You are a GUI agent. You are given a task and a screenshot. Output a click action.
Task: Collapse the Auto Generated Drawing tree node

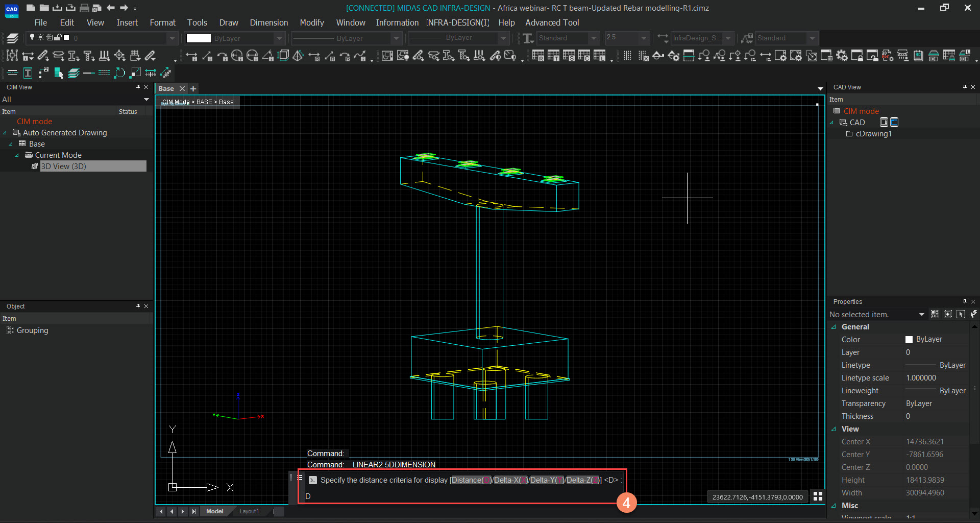(5, 133)
